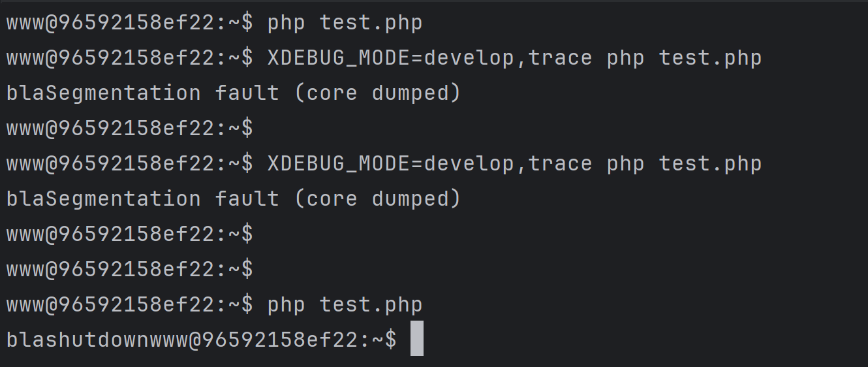This screenshot has height=367, width=868.
Task: Click "test.php" ending the first XDEBUG command
Action: [x=710, y=58]
